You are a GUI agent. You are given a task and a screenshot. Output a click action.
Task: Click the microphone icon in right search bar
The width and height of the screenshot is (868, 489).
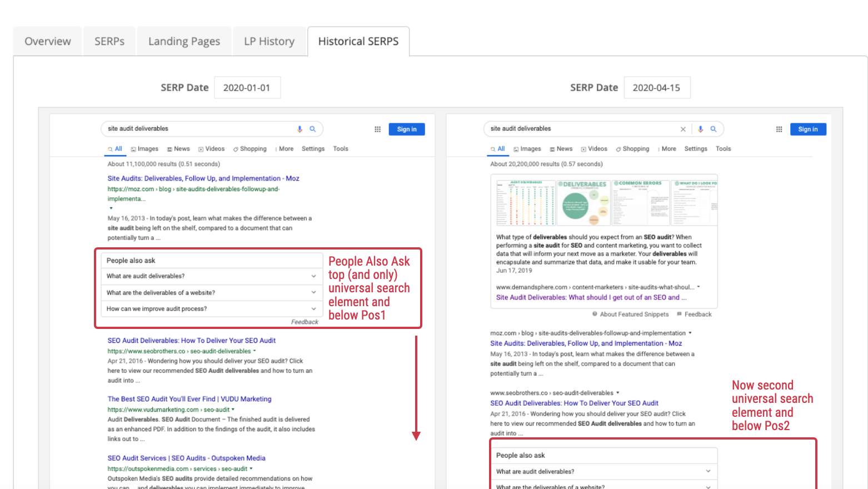point(700,129)
